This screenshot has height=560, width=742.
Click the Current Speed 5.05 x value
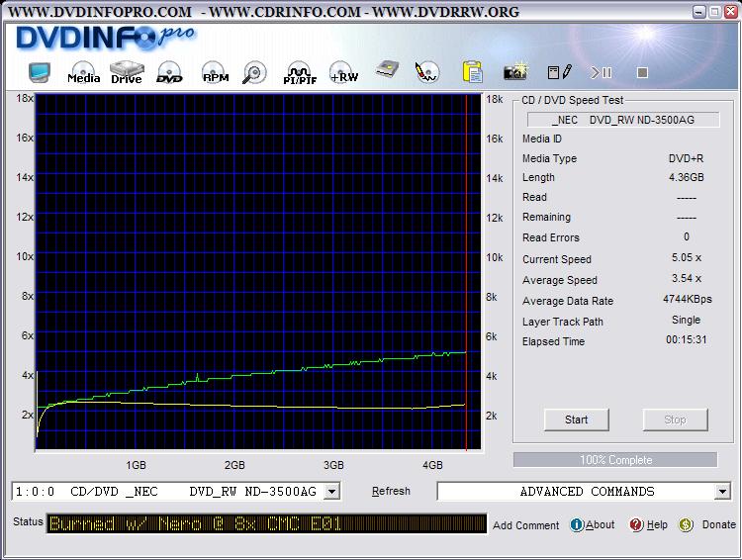point(687,257)
